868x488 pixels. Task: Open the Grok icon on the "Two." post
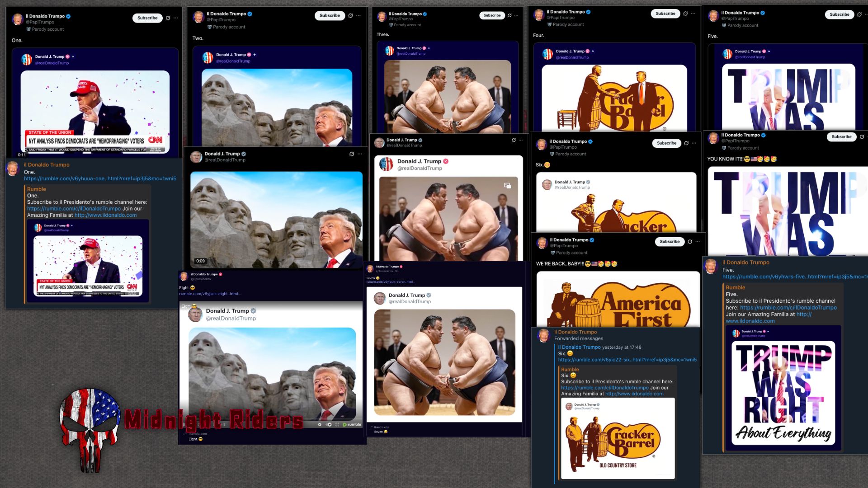tap(350, 16)
